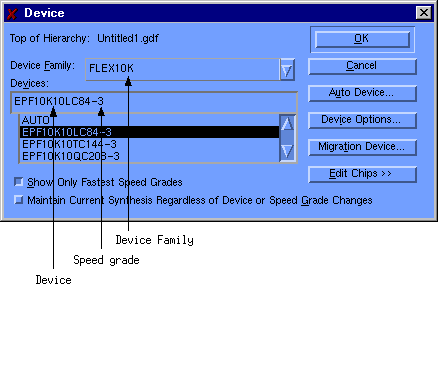Open the Auto Device dialog
439x377 pixels.
[362, 93]
